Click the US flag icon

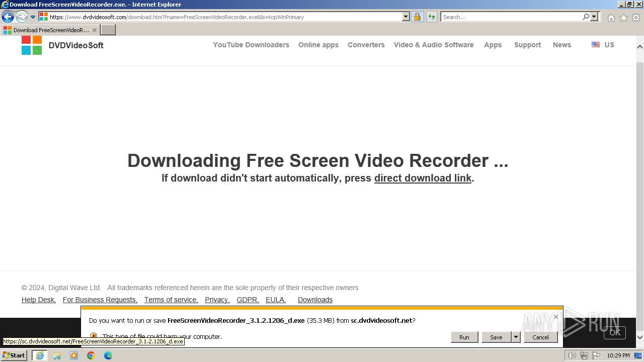coord(596,44)
